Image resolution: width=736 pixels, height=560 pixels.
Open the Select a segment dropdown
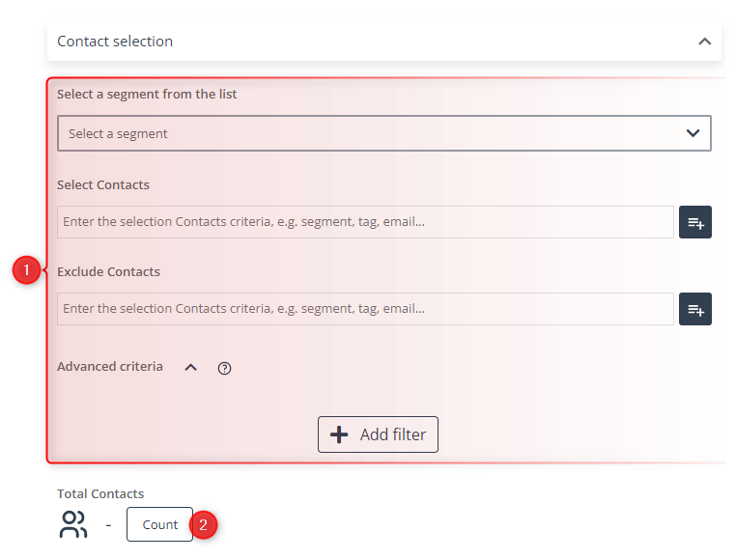tap(384, 133)
